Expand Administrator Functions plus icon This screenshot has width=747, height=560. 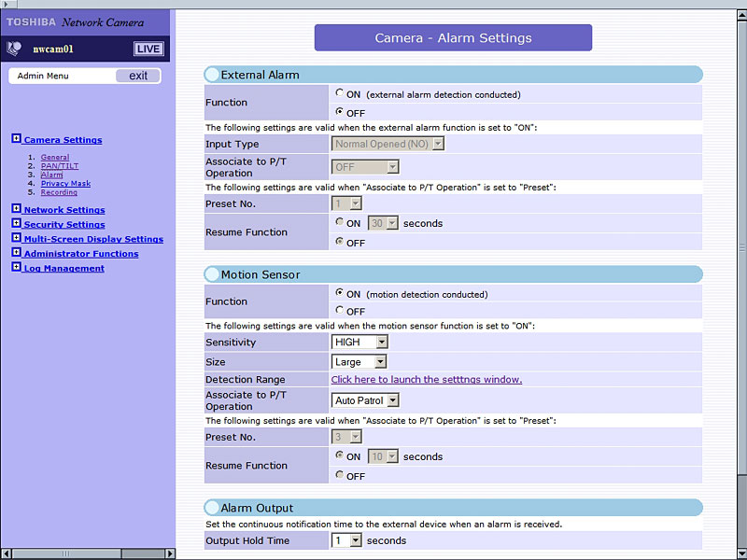click(x=17, y=253)
